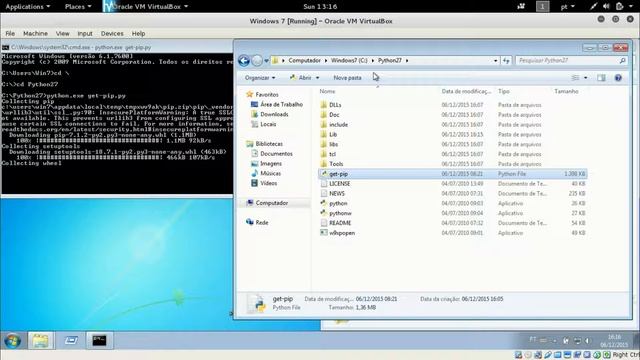Screen dimensions: 640x360
Task: Open VirtualBox File menu
Action: coord(10,33)
